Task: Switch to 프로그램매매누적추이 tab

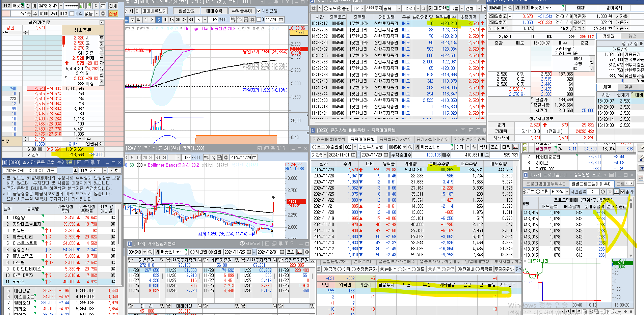Action: (546, 184)
